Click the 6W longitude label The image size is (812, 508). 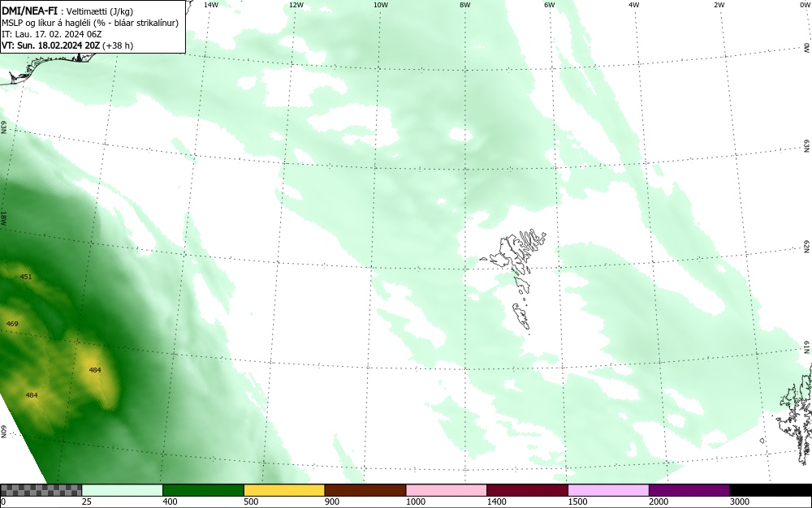(550, 5)
